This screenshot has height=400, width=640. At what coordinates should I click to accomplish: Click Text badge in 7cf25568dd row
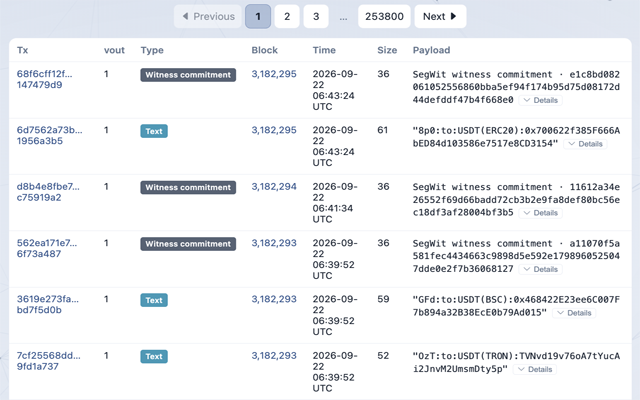(154, 356)
